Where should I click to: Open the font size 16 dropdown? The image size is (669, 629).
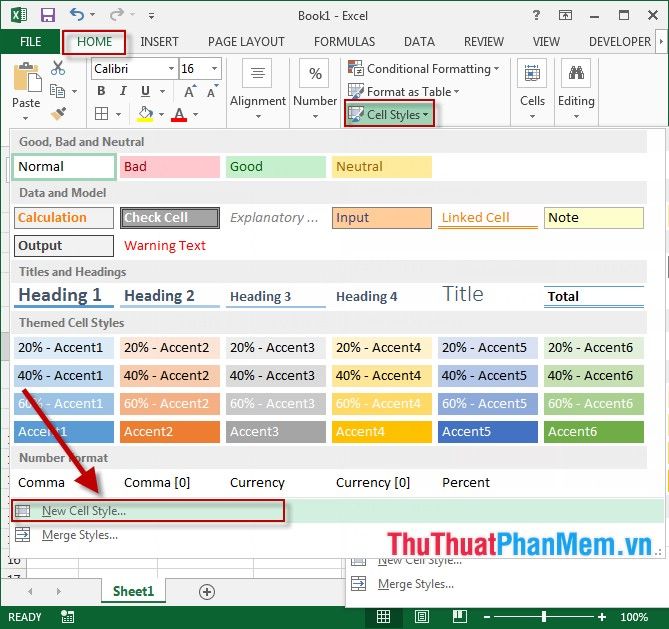tap(214, 69)
